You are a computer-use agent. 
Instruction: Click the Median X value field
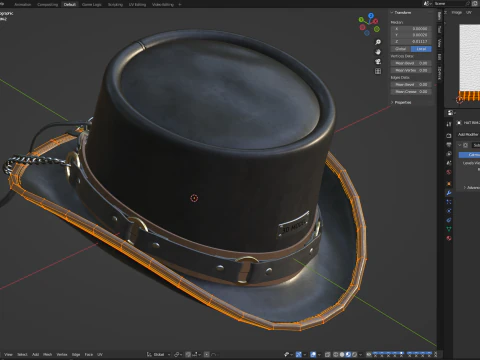(x=411, y=29)
